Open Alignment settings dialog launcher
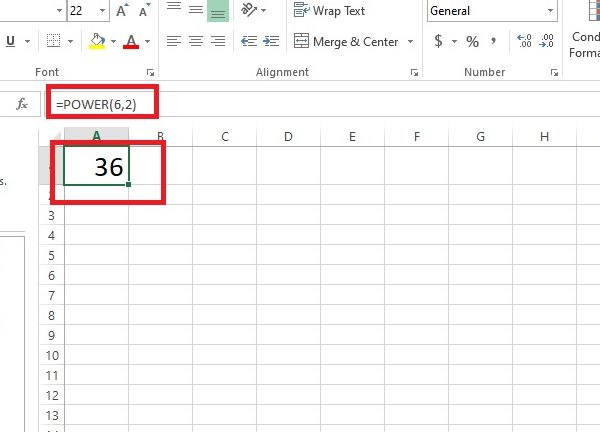 [x=414, y=72]
